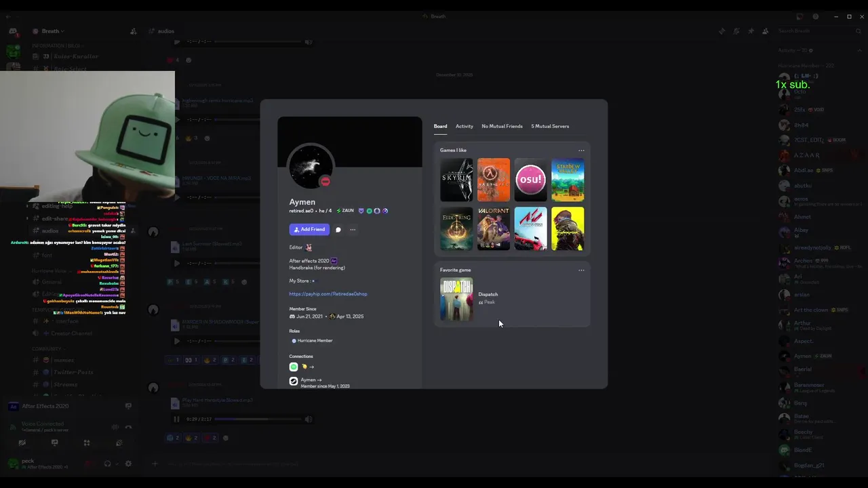This screenshot has width=868, height=488.
Task: Click the Spotify connection icon
Action: coord(294,367)
